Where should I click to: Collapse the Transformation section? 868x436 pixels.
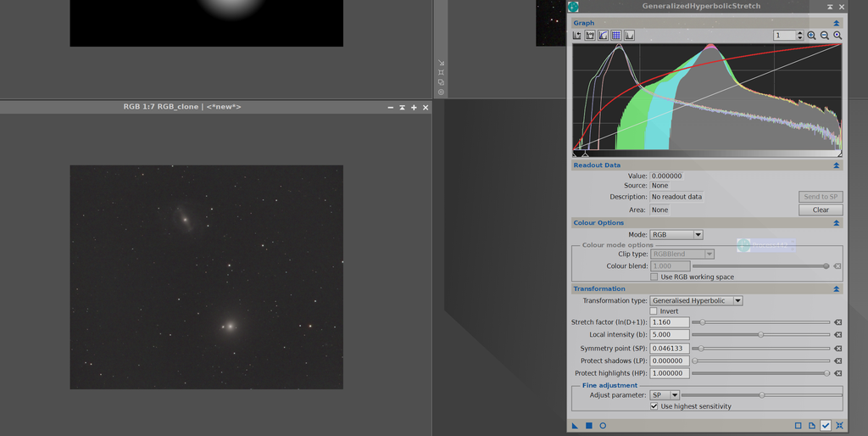(837, 288)
